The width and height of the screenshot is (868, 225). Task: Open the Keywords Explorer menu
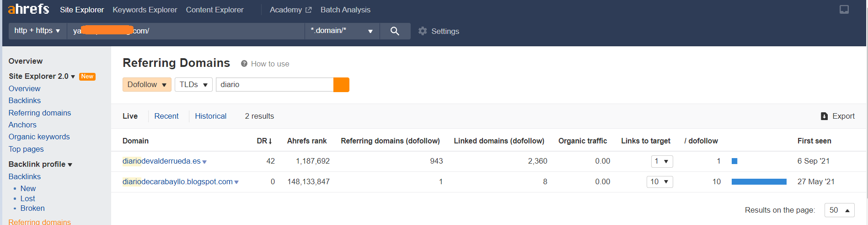[145, 10]
